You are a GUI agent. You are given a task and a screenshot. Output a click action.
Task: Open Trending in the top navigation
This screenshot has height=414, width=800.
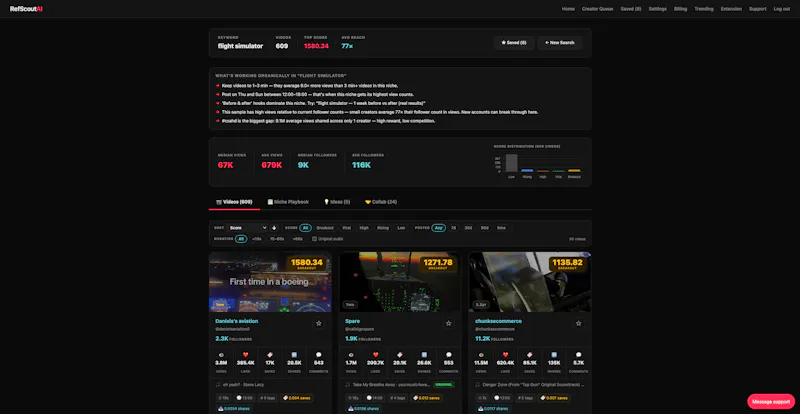[704, 9]
